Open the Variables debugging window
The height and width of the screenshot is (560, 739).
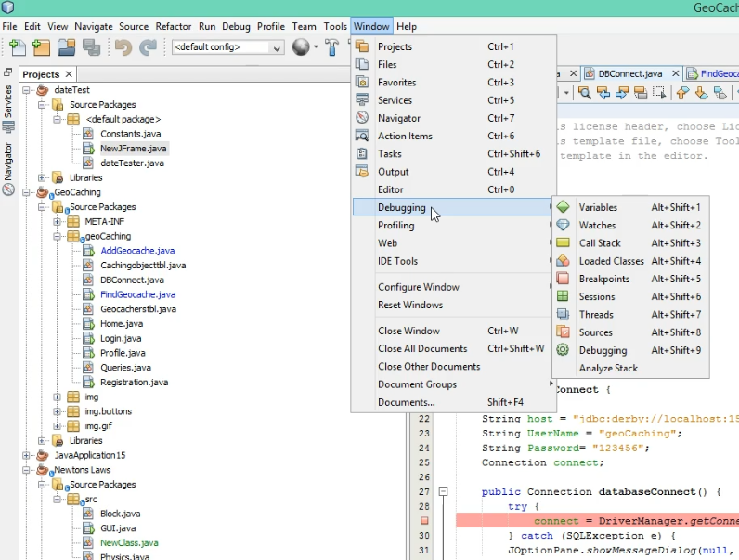pos(630,207)
